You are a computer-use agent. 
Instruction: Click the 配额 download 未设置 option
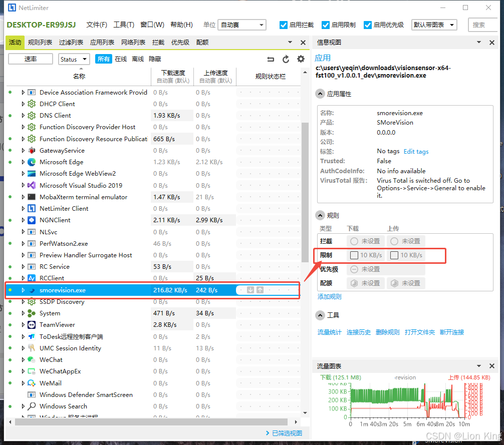[x=365, y=283]
